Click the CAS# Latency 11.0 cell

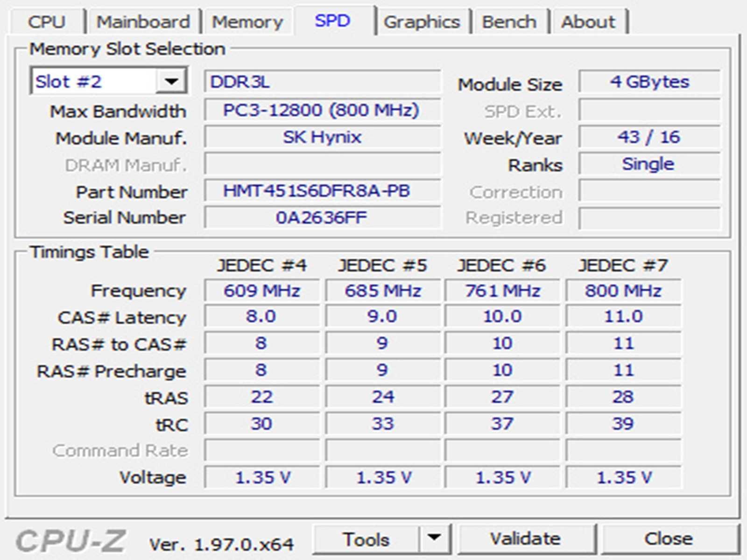[x=623, y=316]
